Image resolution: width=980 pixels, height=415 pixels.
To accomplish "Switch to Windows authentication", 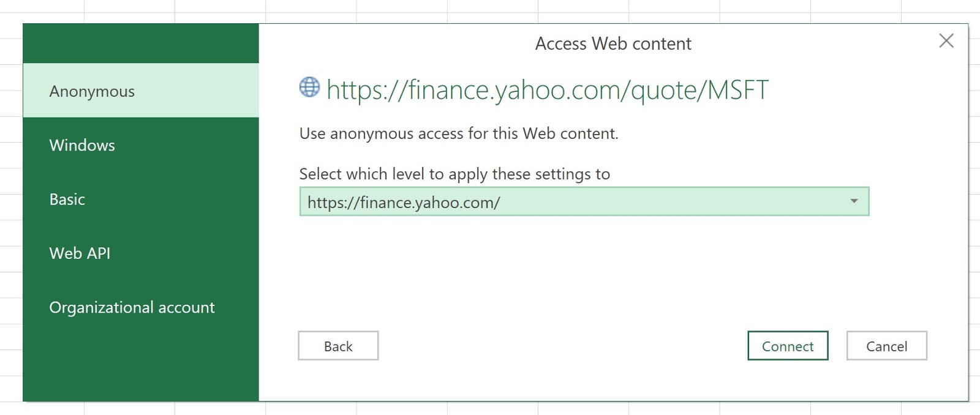I will (x=81, y=145).
